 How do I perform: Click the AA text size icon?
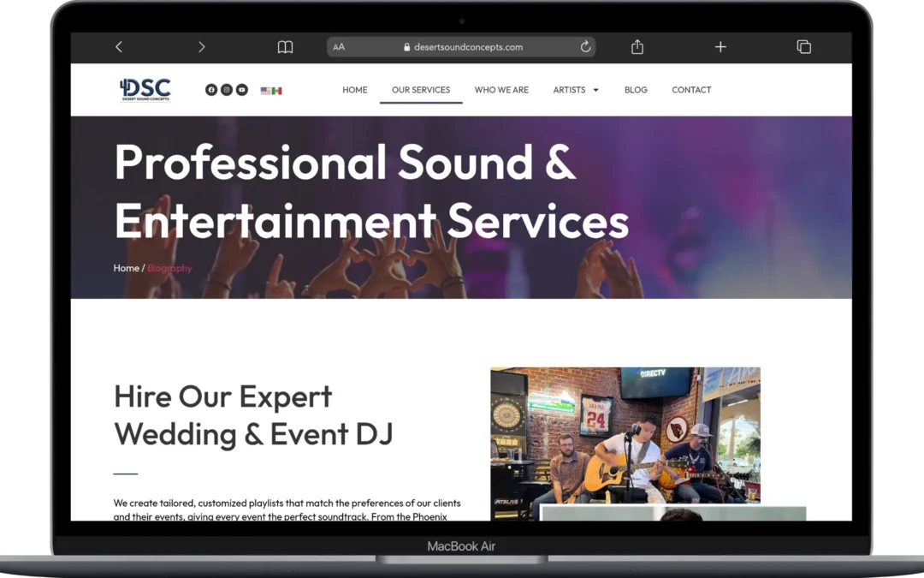pos(339,47)
